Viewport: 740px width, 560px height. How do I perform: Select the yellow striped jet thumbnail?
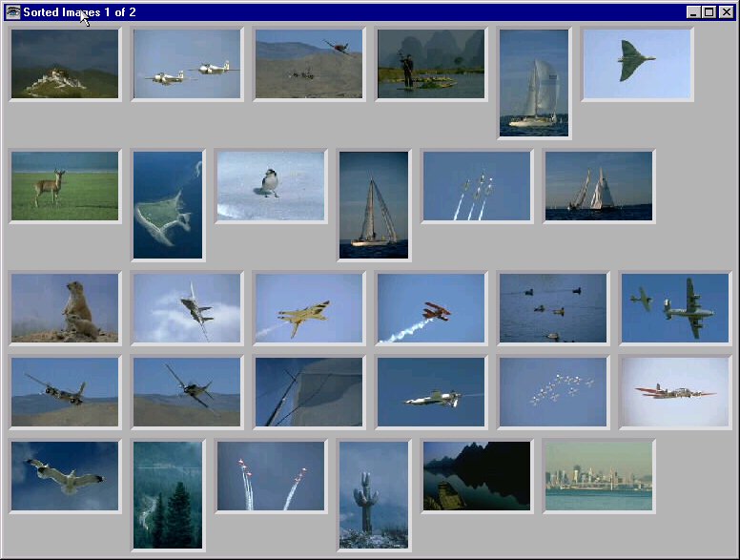[309, 308]
